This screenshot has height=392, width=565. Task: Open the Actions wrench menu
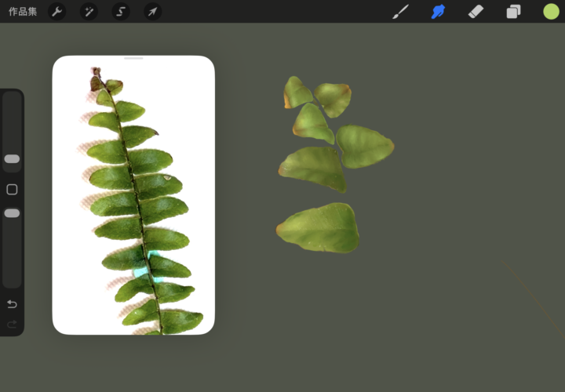pyautogui.click(x=57, y=12)
